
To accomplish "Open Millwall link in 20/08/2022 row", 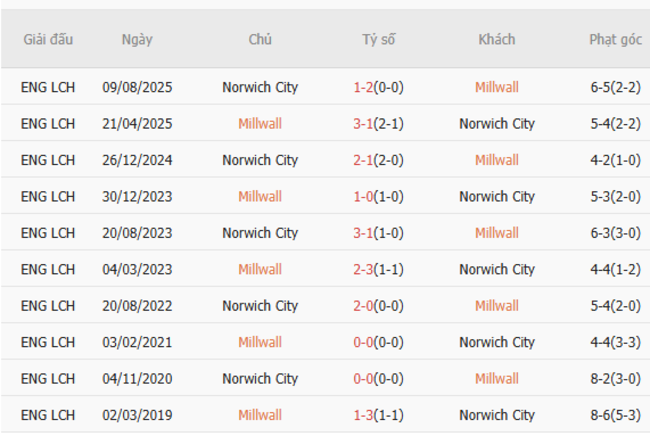I will click(497, 306).
